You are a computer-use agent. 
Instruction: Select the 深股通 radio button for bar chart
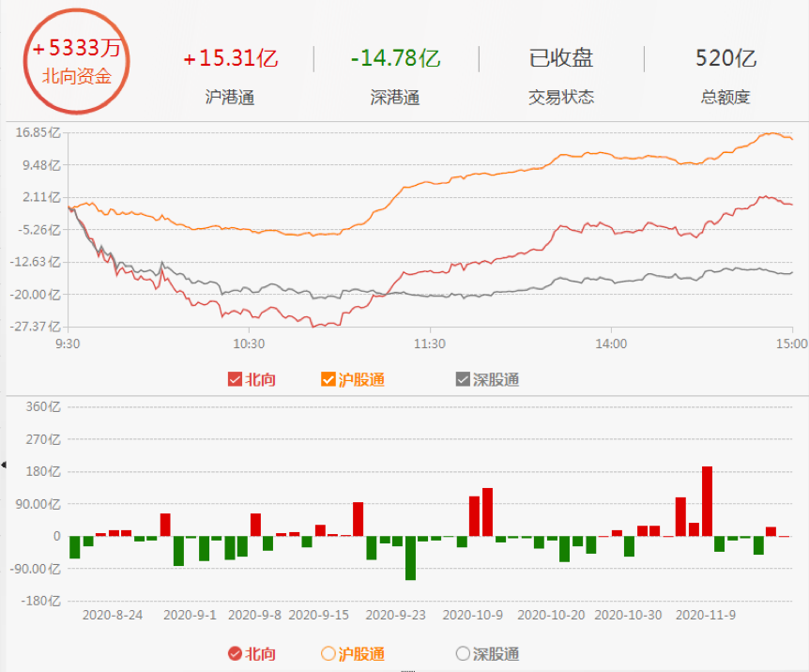[x=463, y=654]
